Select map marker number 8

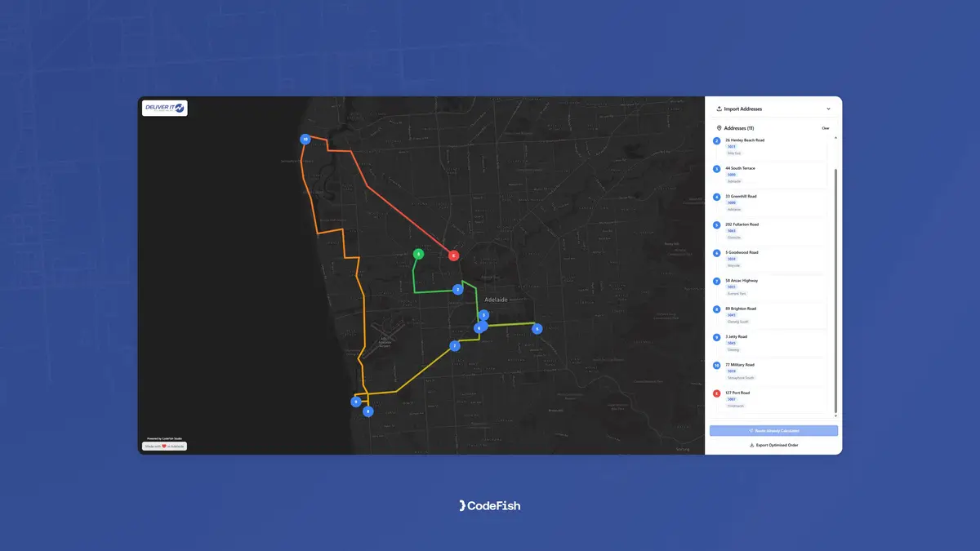pos(368,412)
